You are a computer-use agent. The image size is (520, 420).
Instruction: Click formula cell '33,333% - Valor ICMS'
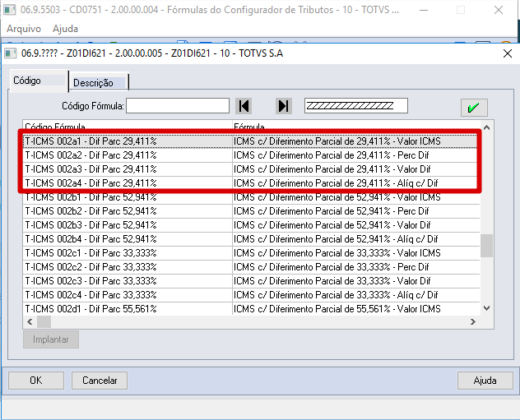[355, 253]
